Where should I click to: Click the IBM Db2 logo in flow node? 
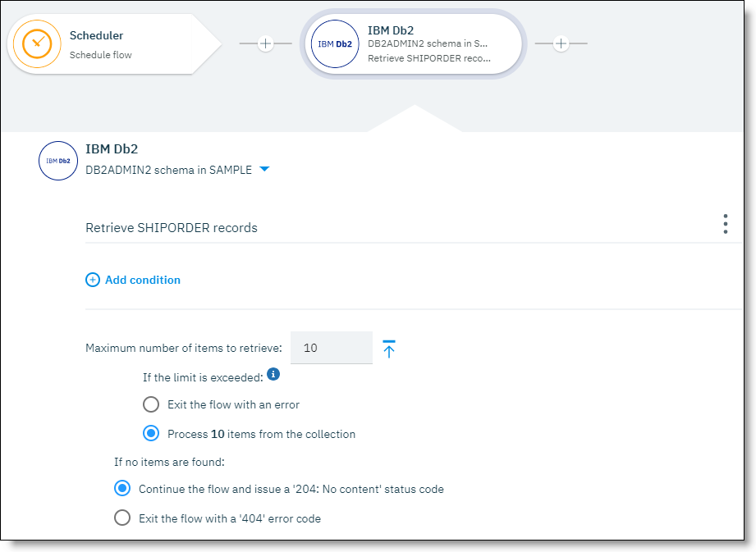point(335,43)
